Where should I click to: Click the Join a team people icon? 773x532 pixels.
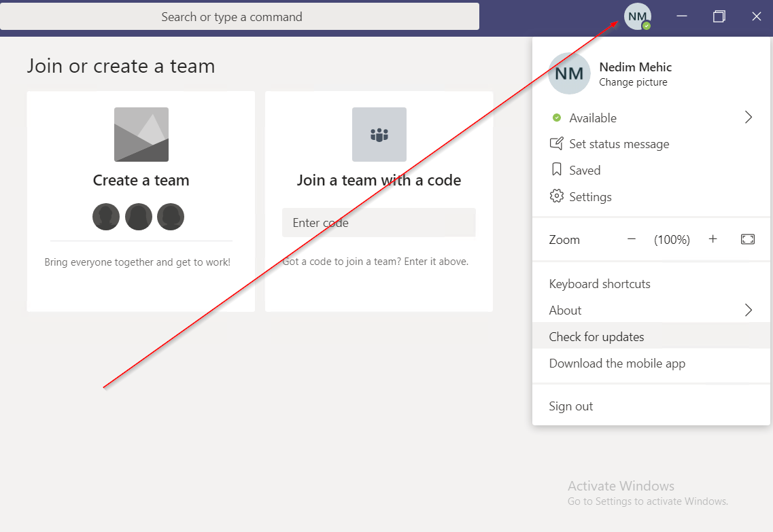pyautogui.click(x=379, y=135)
